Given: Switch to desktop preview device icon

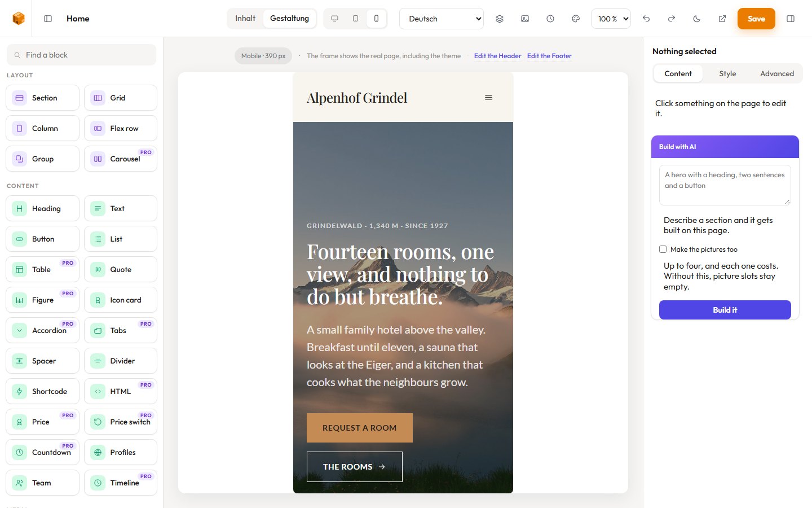Looking at the screenshot, I should 334,19.
